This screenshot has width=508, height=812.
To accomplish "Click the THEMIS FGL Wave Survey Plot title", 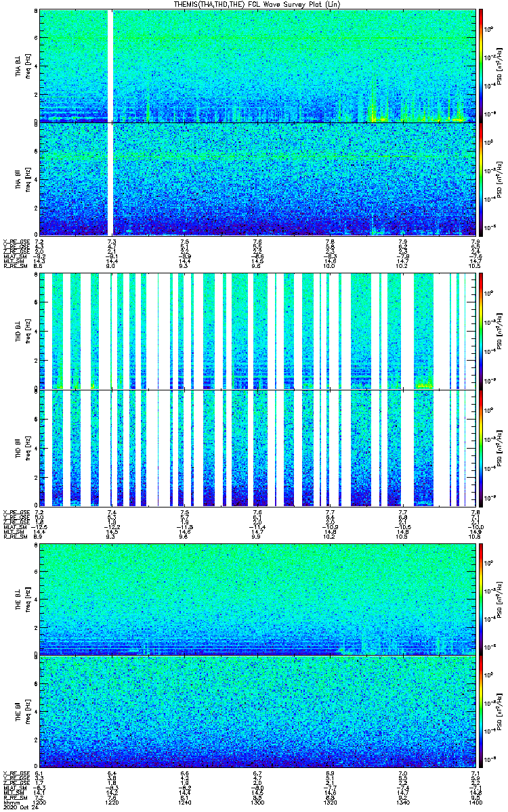I will click(257, 4).
